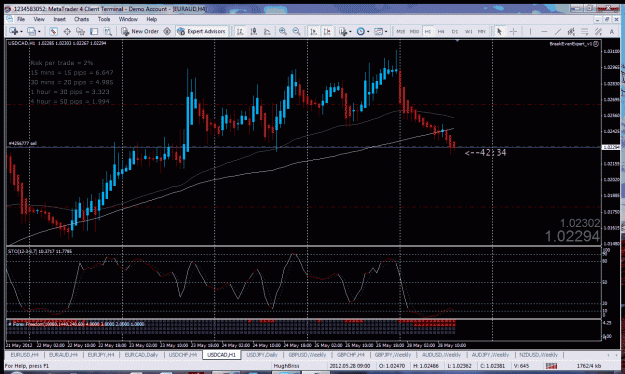Switch to the NZDUSD,Weekly chart tab
Screen dimensions: 625x374
tap(538, 354)
